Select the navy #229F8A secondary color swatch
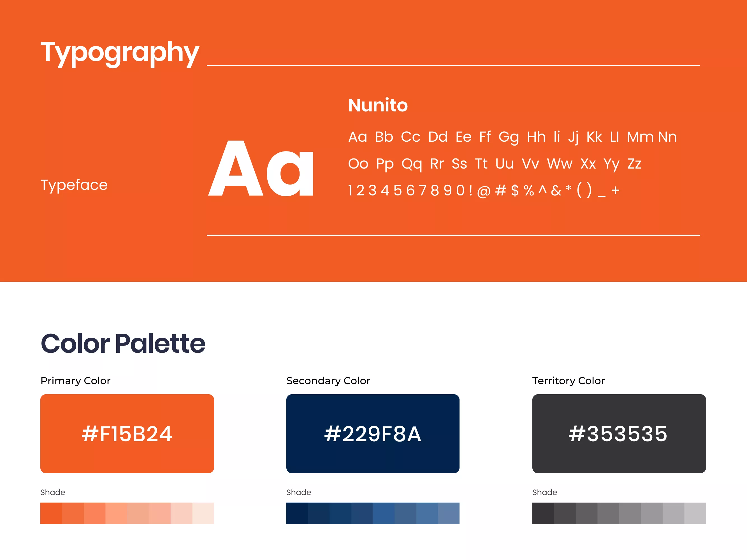 [372, 433]
